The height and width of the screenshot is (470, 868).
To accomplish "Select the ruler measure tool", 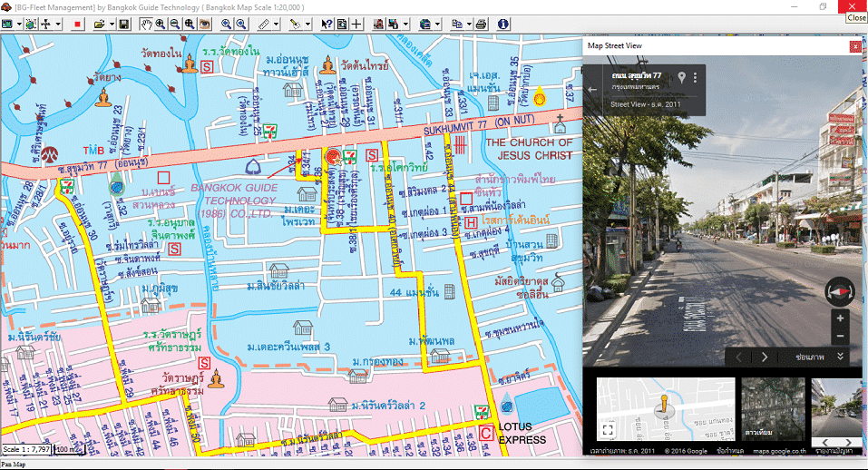I will click(264, 24).
